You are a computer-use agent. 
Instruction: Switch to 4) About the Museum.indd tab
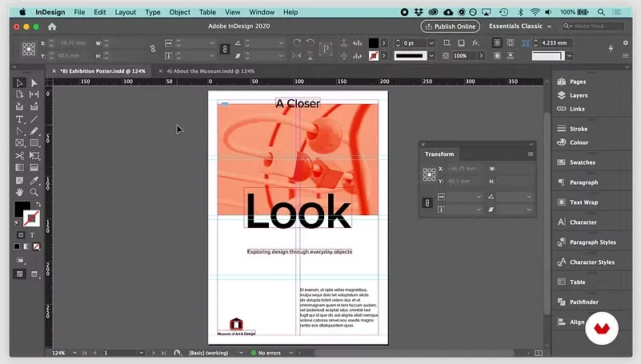coord(210,71)
